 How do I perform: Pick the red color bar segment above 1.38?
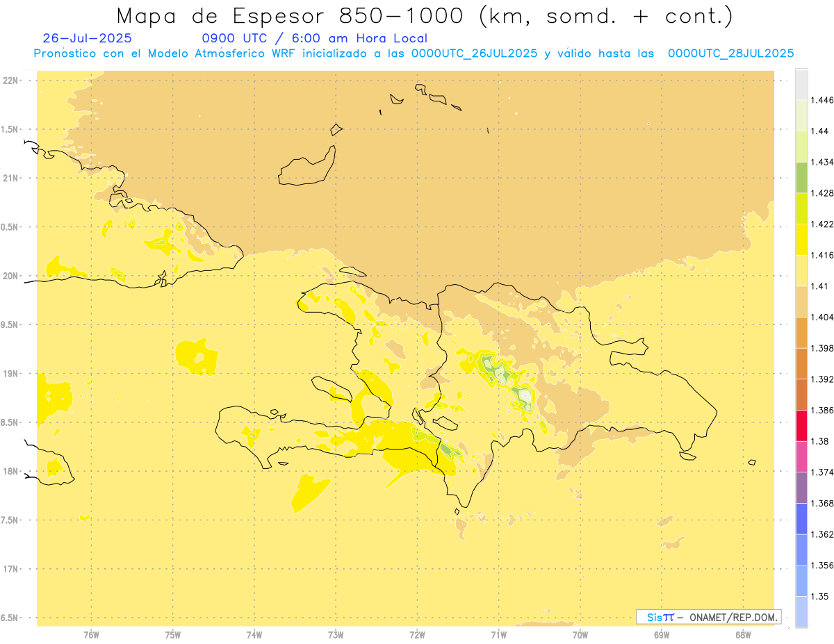[x=801, y=426]
